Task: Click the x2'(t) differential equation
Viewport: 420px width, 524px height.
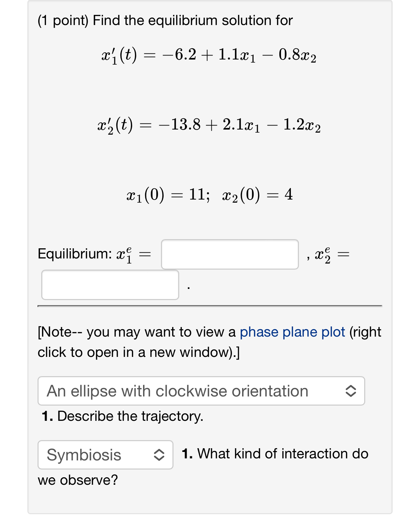Action: point(209,125)
